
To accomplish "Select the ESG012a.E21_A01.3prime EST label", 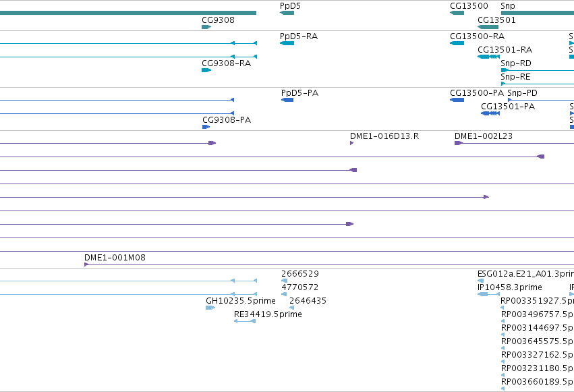I will [x=525, y=274].
